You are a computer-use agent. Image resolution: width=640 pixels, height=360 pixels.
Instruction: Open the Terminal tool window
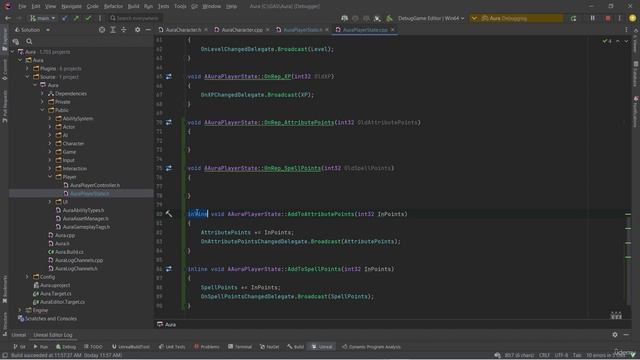(240, 347)
